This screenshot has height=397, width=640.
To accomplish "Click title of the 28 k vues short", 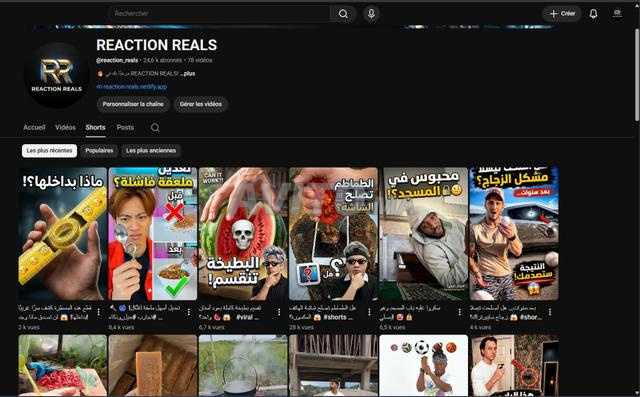I will pyautogui.click(x=322, y=313).
